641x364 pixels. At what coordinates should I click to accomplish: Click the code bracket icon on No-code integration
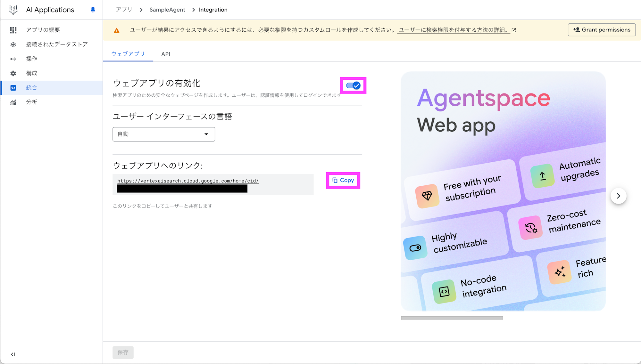pyautogui.click(x=444, y=292)
